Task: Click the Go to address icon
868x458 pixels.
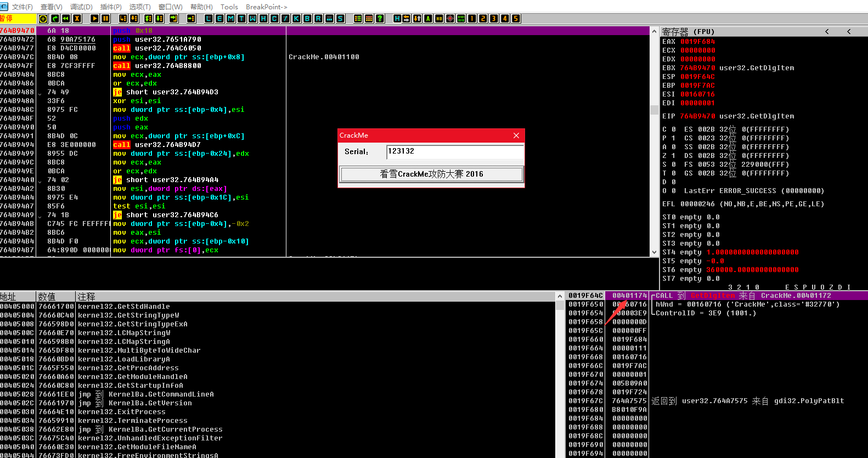Action: [191, 19]
